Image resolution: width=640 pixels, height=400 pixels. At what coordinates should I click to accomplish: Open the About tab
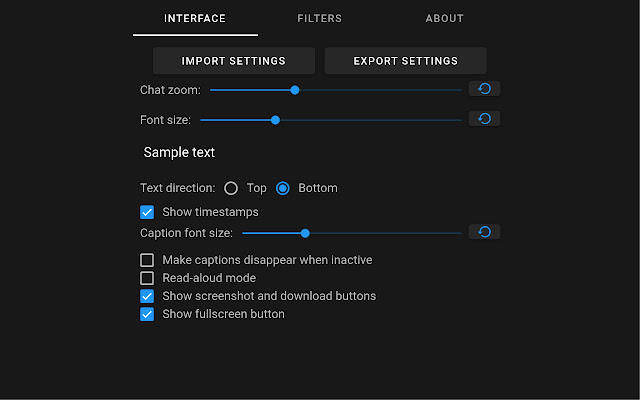point(445,18)
